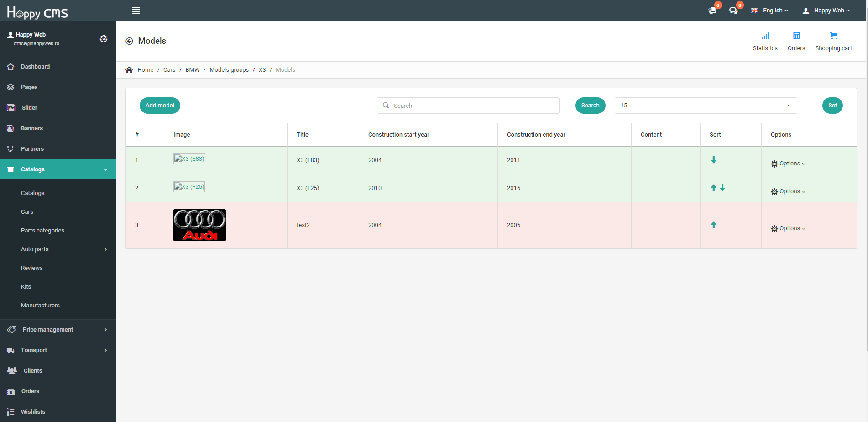868x422 pixels.
Task: Click the back arrow beside Models title
Action: pos(130,41)
